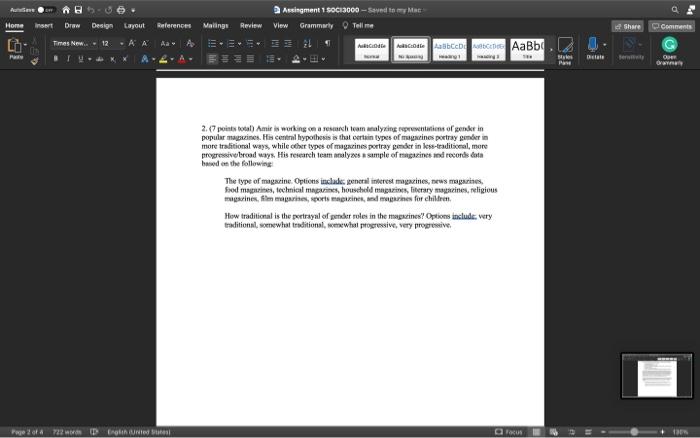Click the page thumbnail preview in the corner
Screen dimensions: 700x438
click(657, 375)
